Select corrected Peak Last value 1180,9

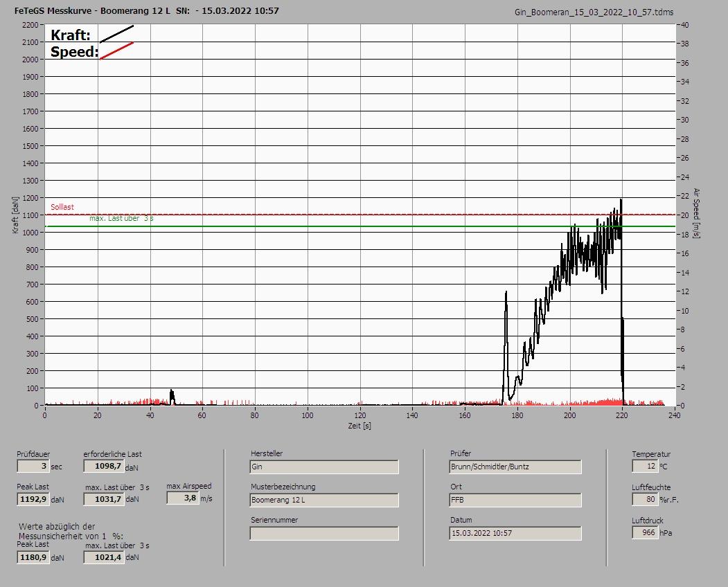pos(33,557)
